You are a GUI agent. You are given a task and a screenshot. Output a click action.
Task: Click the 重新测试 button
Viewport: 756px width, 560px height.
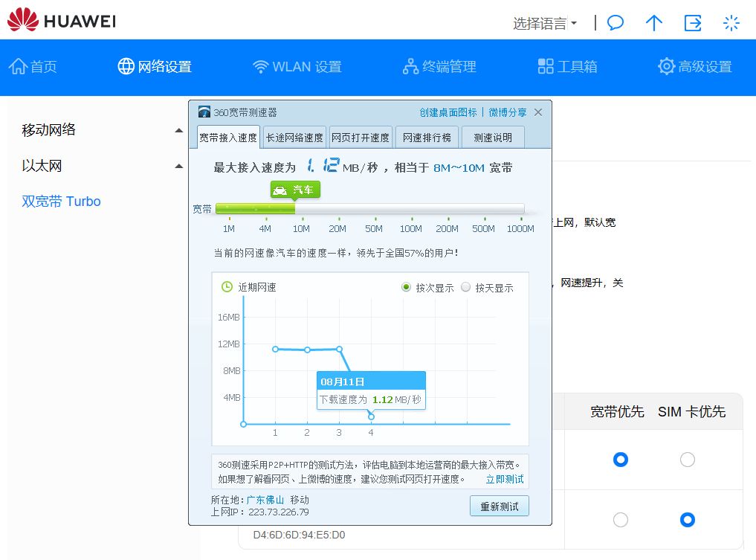click(x=500, y=506)
